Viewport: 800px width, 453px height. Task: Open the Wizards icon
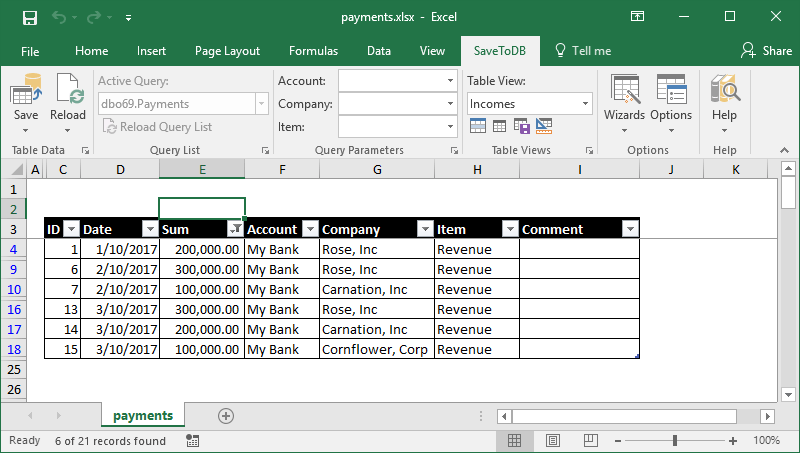(624, 89)
